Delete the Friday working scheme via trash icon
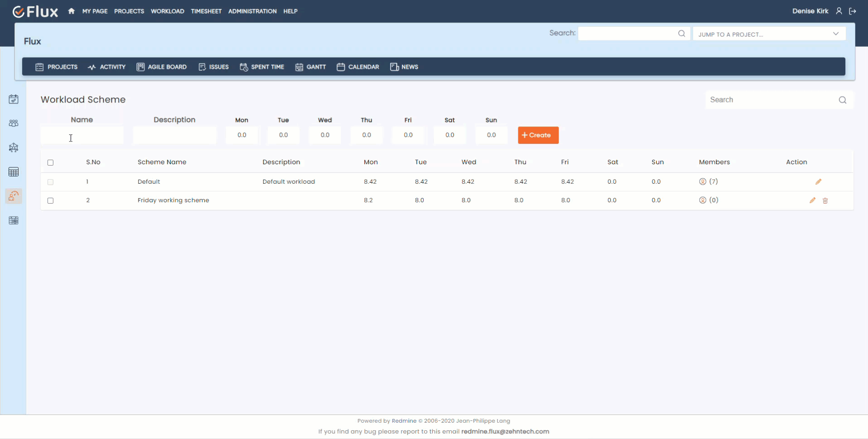The width and height of the screenshot is (868, 439). tap(825, 200)
